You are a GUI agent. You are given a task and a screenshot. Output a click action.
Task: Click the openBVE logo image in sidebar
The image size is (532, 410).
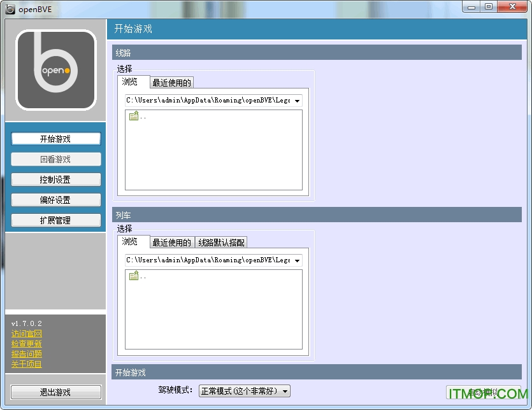click(x=56, y=70)
